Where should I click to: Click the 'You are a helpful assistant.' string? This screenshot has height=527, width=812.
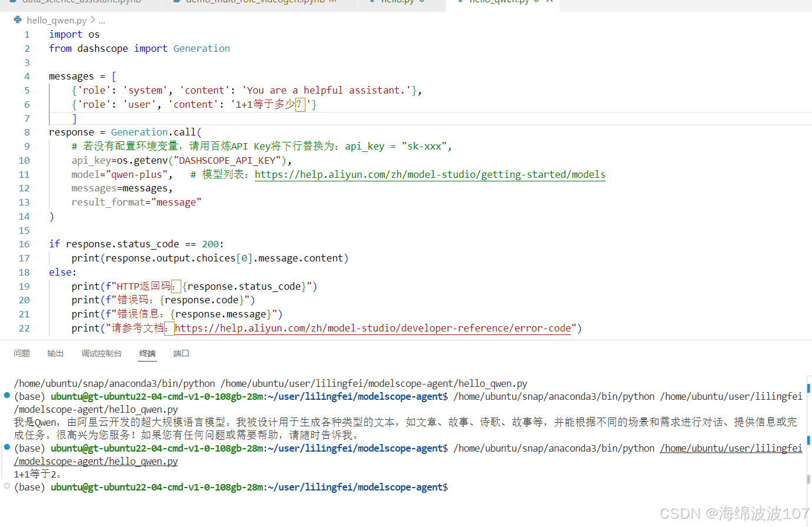[x=327, y=90]
